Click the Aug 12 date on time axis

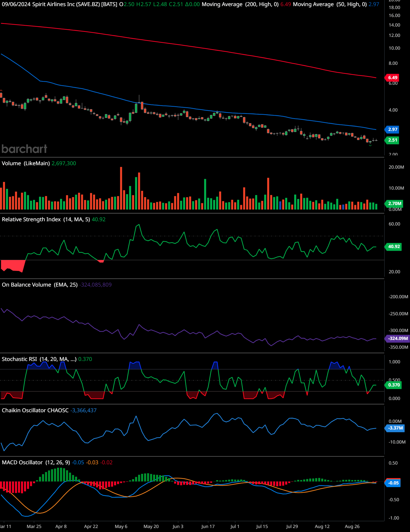point(322,526)
